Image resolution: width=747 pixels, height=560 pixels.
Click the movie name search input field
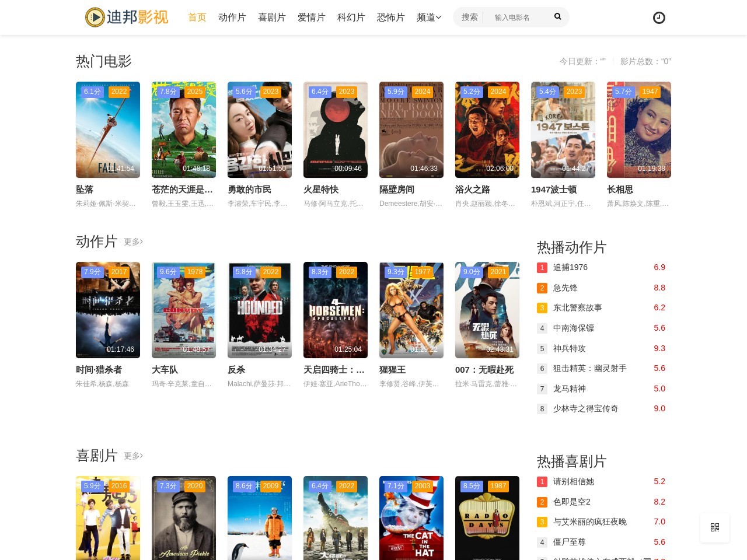518,17
